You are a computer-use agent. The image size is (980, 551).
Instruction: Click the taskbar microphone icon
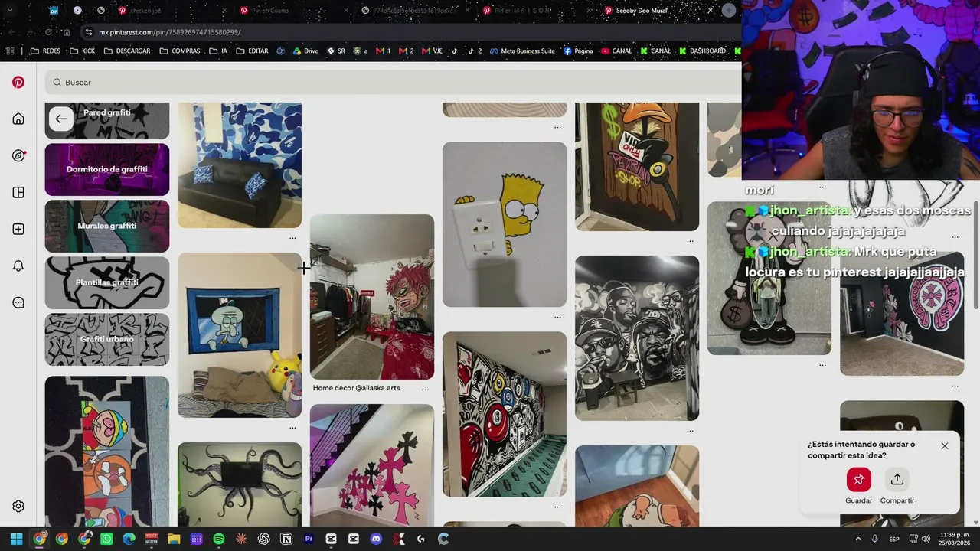[x=874, y=539]
